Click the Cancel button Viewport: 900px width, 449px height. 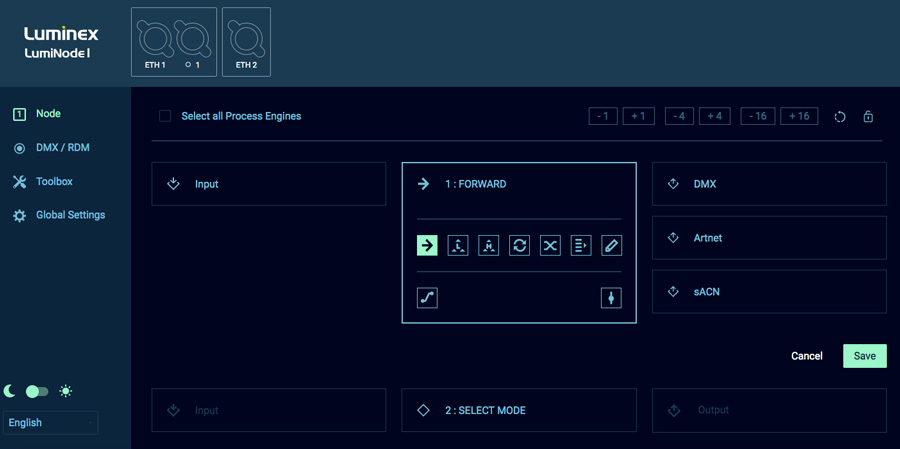(x=806, y=356)
